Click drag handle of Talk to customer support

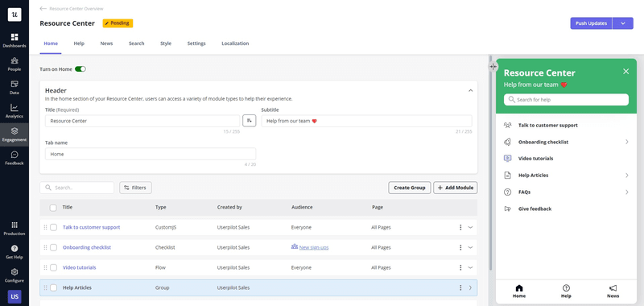tap(45, 227)
